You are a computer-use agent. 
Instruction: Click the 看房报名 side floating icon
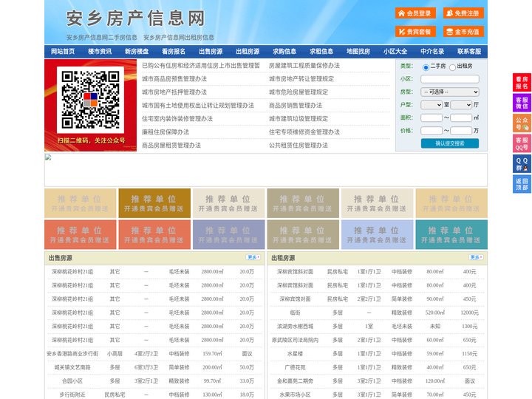click(522, 83)
